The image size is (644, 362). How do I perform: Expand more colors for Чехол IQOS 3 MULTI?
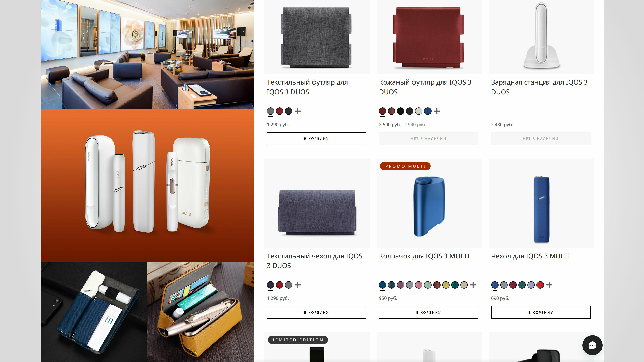point(549,285)
